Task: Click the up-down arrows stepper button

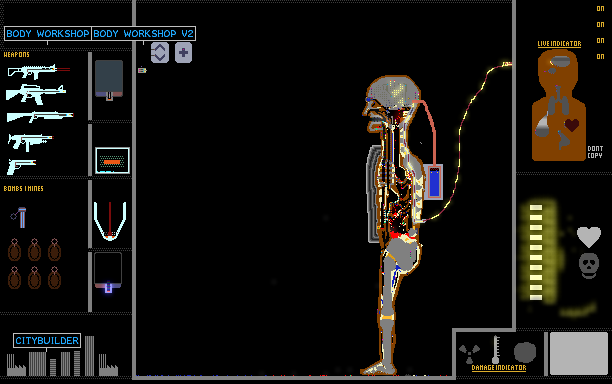Action: coord(160,53)
